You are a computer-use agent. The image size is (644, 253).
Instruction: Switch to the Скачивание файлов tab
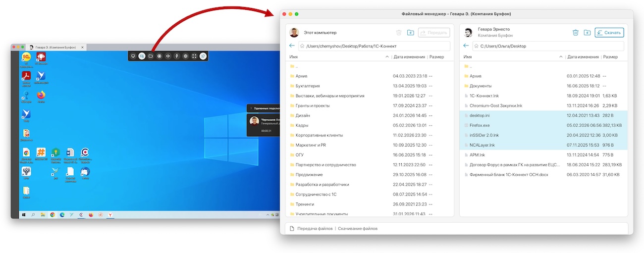357,229
